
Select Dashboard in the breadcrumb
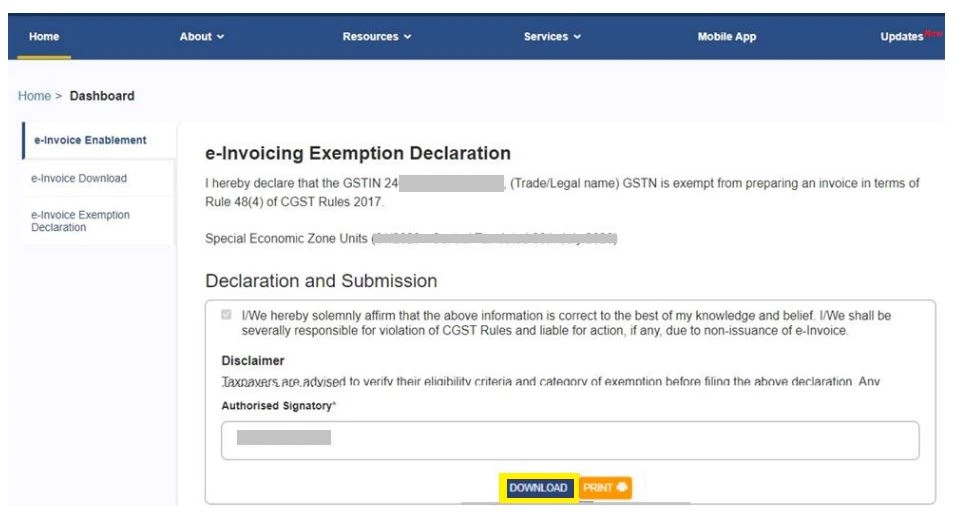tap(101, 96)
